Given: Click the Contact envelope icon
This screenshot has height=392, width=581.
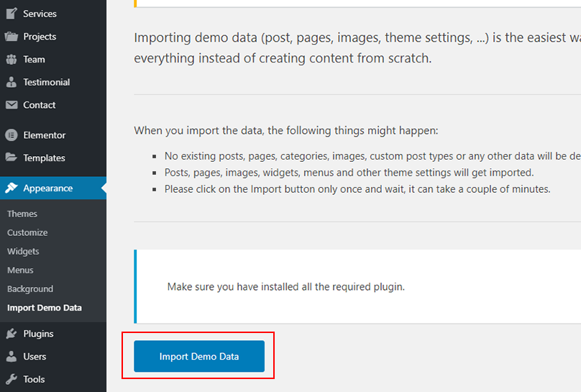Looking at the screenshot, I should [x=11, y=105].
